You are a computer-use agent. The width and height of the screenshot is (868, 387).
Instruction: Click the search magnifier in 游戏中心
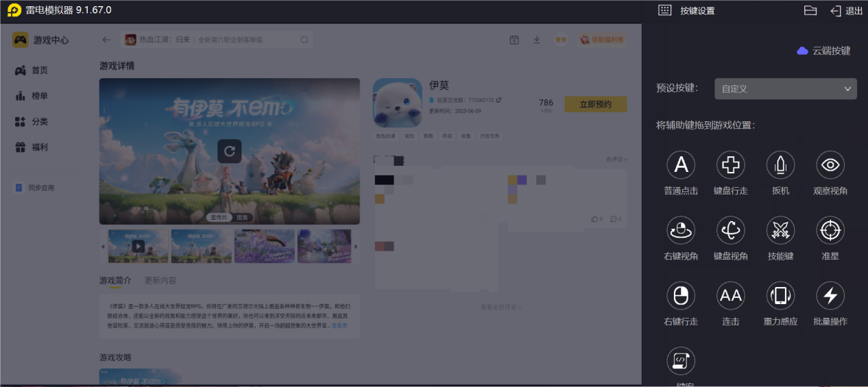(x=304, y=40)
